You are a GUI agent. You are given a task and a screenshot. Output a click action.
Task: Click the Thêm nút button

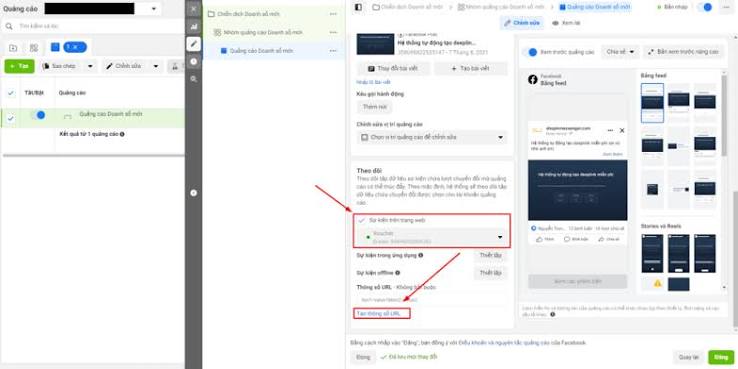coord(374,107)
